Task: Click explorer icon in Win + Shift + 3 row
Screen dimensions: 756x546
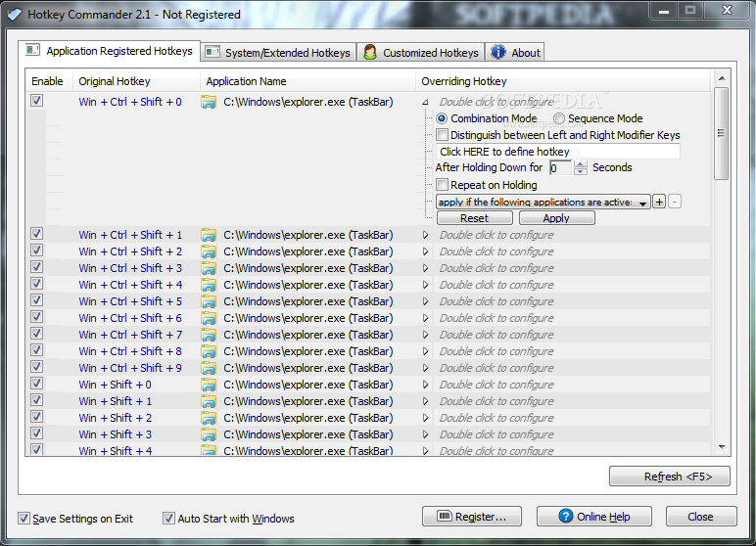Action: pos(209,434)
